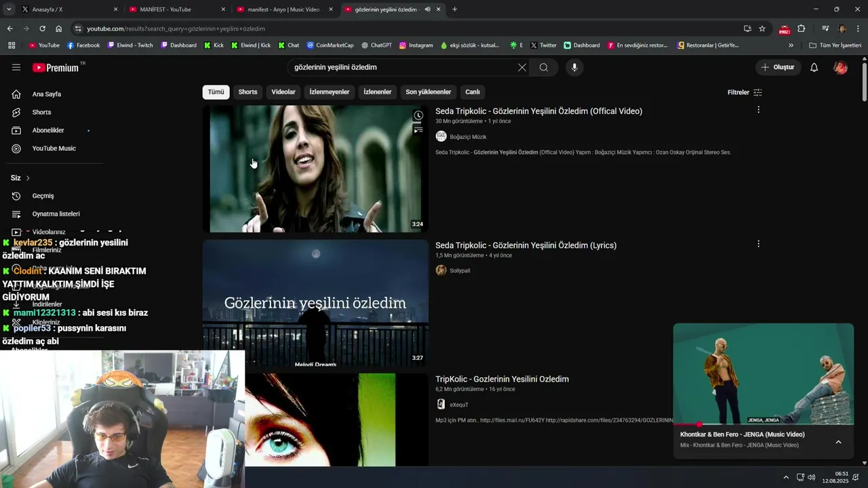Expand the Siz section chevron
This screenshot has height=488, width=868.
tap(28, 178)
